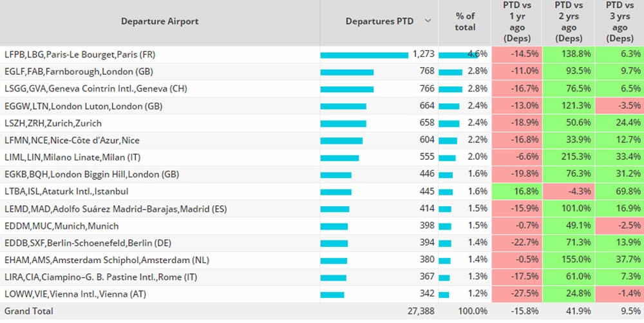This screenshot has width=644, height=323.
Task: Click the Vienna Intl. departures bar
Action: tap(332, 295)
